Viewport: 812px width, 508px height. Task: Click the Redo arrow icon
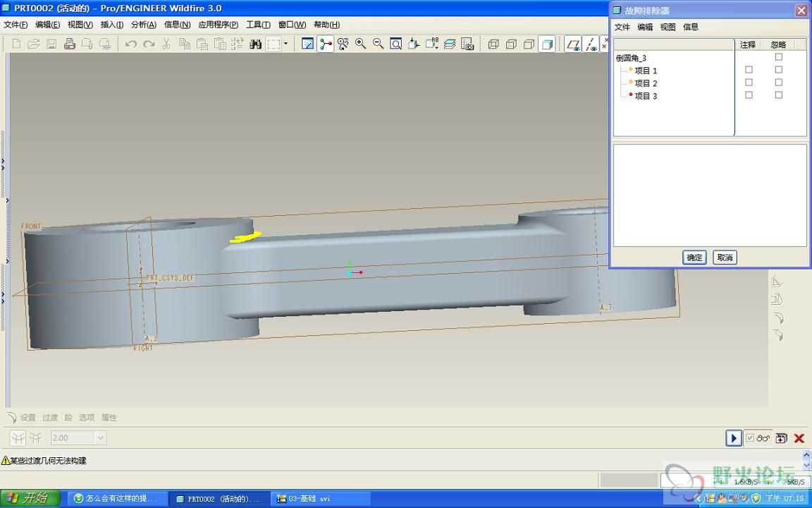pyautogui.click(x=149, y=44)
